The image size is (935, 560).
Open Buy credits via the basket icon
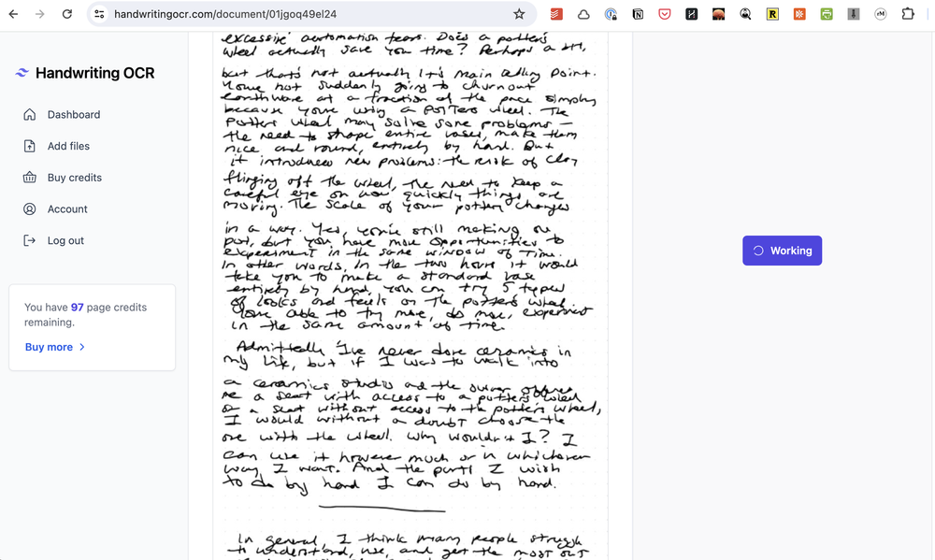30,177
